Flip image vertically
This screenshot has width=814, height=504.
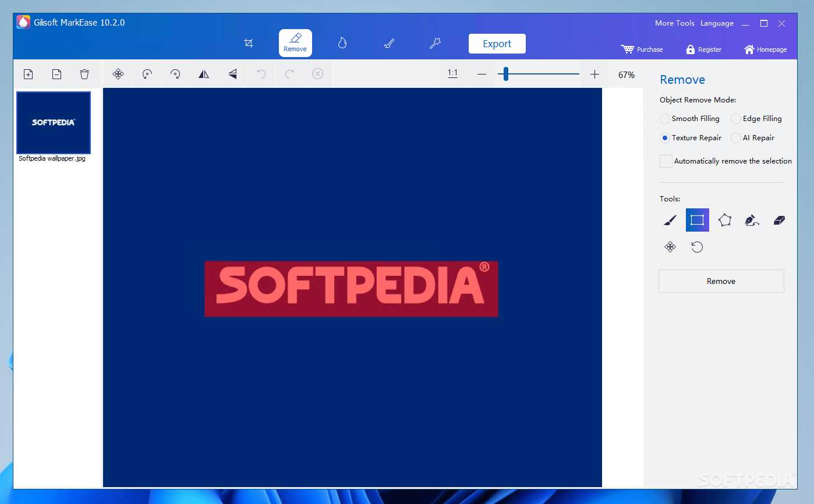[x=232, y=74]
